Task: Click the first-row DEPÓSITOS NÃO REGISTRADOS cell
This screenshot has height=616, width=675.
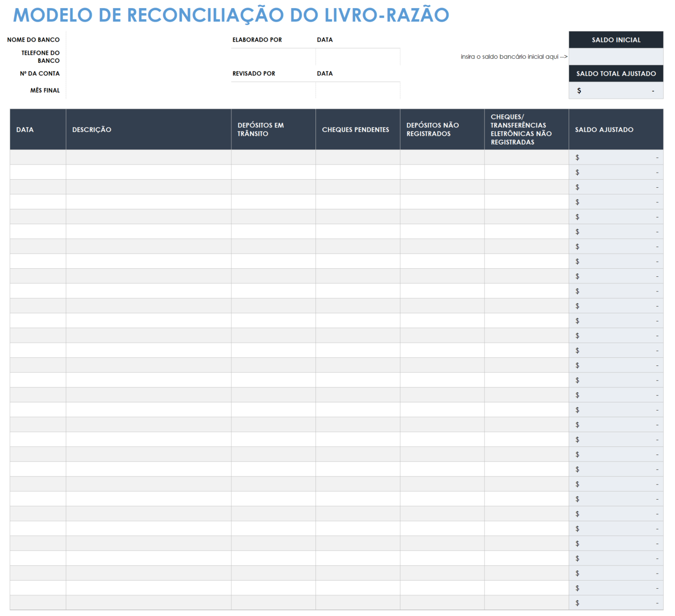Action: pos(442,157)
